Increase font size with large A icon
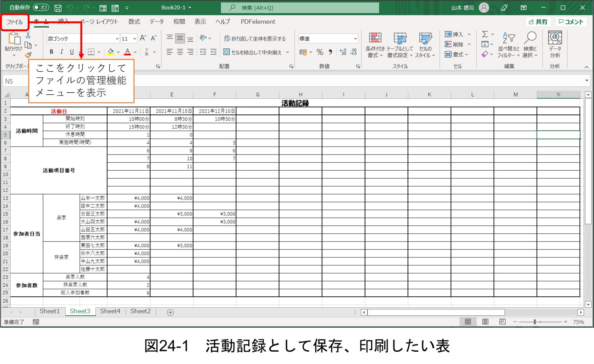The height and width of the screenshot is (364, 594). (143, 38)
